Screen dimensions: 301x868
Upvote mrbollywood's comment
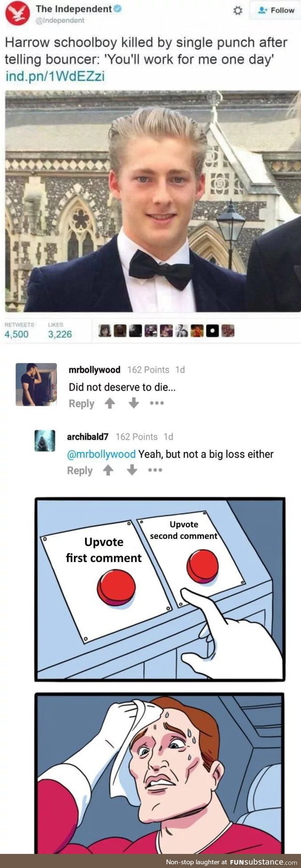point(110,403)
